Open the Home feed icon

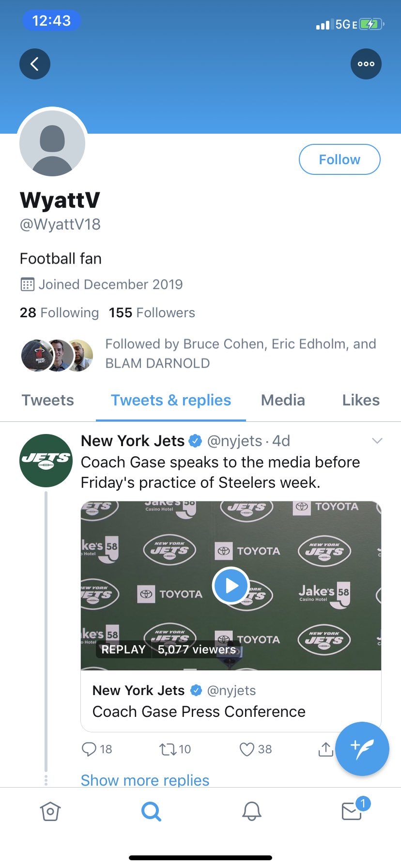click(50, 811)
